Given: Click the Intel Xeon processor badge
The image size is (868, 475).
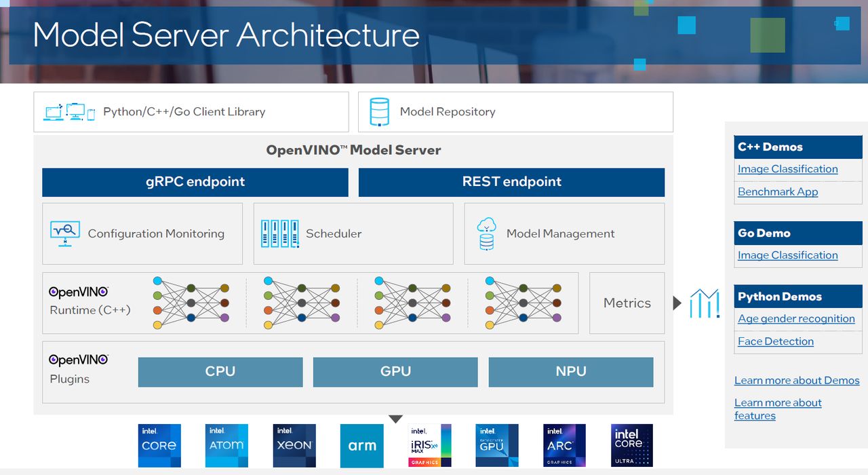Looking at the screenshot, I should click(x=294, y=445).
